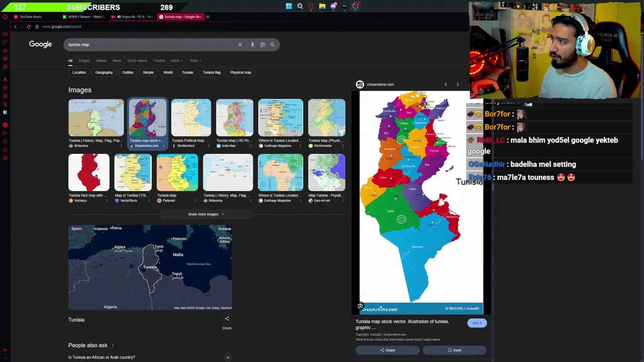Image resolution: width=644 pixels, height=362 pixels.
Task: Select the News search tab
Action: tap(117, 61)
